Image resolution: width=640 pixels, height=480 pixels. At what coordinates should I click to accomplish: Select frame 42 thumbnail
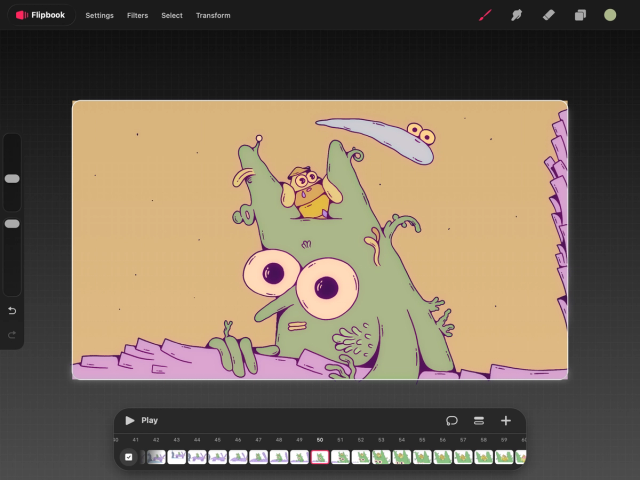156,457
